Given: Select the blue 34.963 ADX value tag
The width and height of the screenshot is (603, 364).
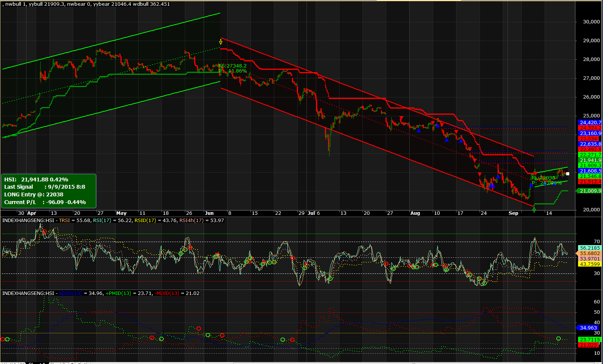Looking at the screenshot, I should (x=588, y=328).
